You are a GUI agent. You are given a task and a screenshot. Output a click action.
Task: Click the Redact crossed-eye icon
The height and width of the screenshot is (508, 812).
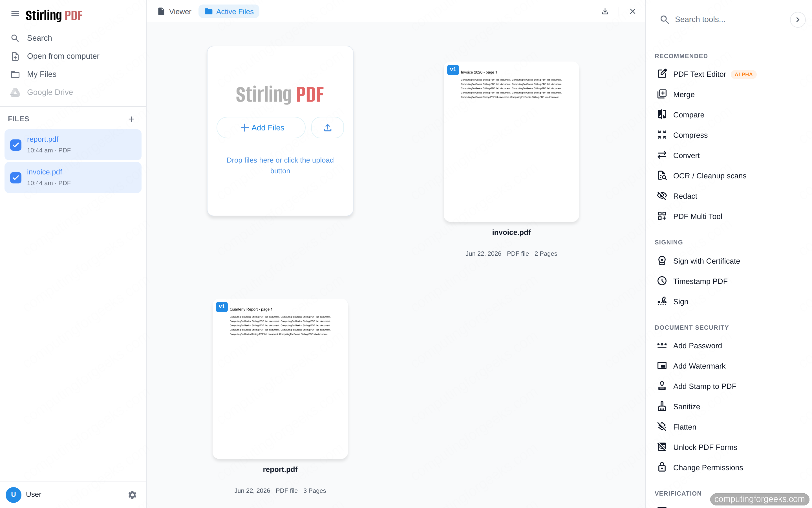(x=662, y=196)
